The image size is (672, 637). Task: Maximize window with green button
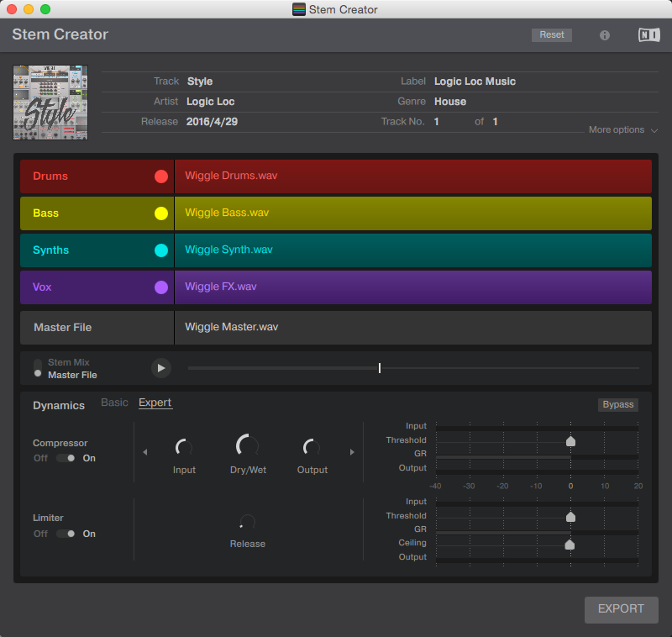[45, 9]
